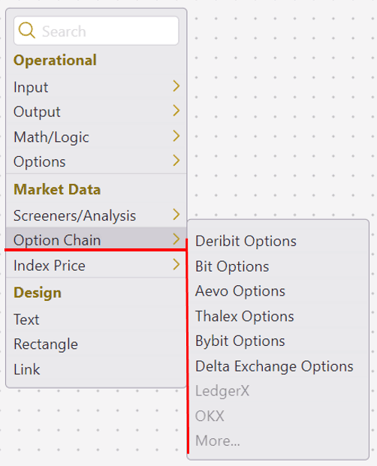Viewport: 377px width, 466px height.
Task: Open the Options submenu under Operational
Action: pos(96,161)
